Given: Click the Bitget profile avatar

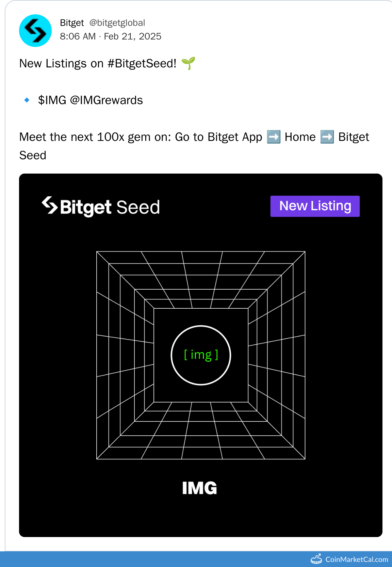Looking at the screenshot, I should [35, 31].
